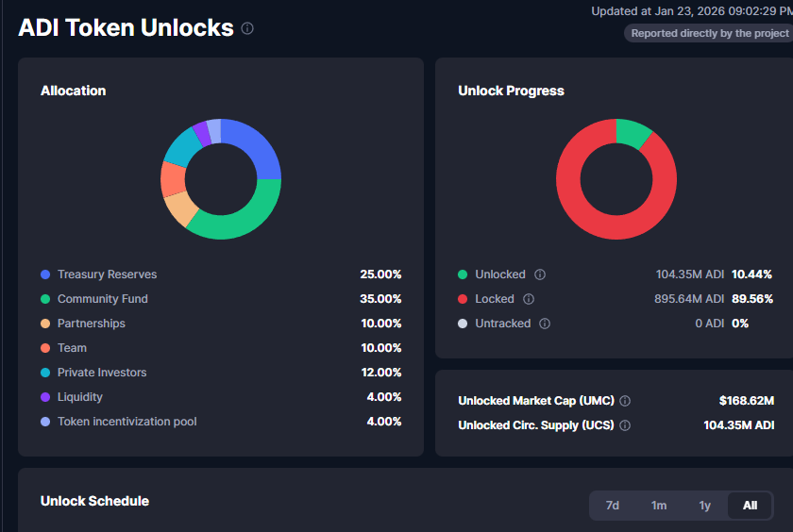Click green Unlocked segment of progress donut
Viewport: 793px width, 532px height.
[633, 132]
